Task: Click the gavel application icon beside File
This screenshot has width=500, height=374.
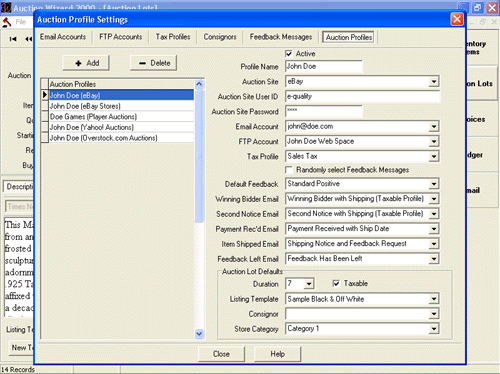Action: [7, 22]
